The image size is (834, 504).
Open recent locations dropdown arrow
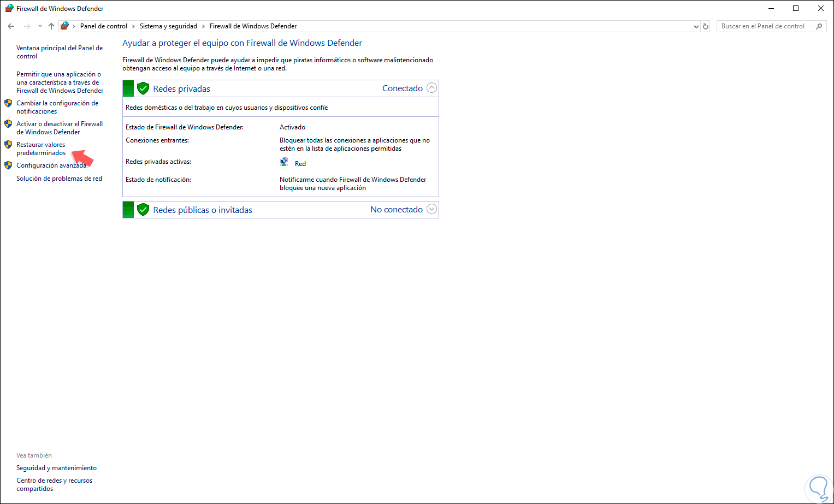click(40, 26)
